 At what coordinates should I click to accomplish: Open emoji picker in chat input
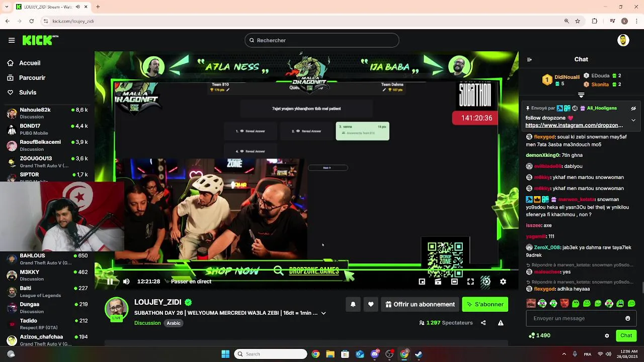627,318
